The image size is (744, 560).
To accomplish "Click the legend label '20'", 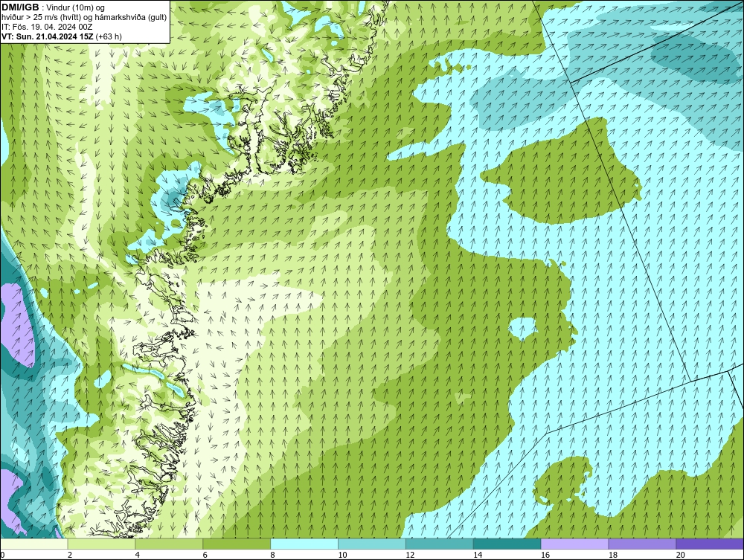I will [x=681, y=555].
